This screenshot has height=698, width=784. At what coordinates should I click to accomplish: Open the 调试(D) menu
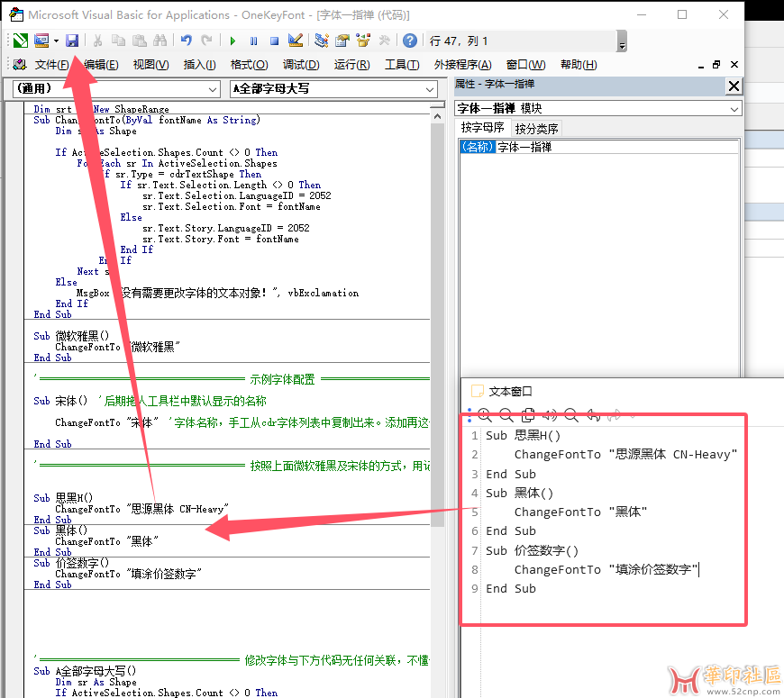(x=301, y=65)
